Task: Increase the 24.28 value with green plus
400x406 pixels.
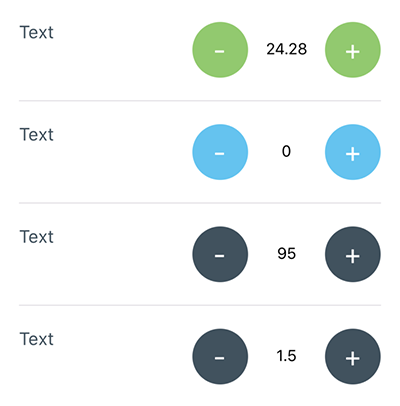Action: pos(353,50)
